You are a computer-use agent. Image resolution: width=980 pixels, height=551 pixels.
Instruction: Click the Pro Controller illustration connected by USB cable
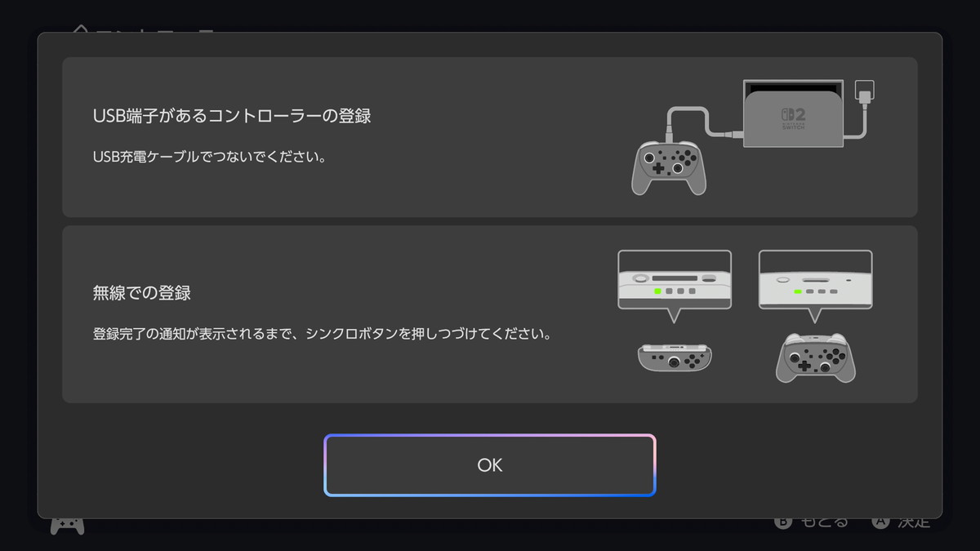tap(669, 167)
